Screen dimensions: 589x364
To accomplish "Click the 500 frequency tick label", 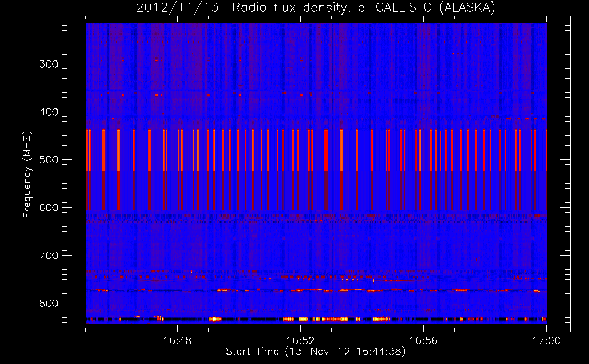I will click(49, 160).
